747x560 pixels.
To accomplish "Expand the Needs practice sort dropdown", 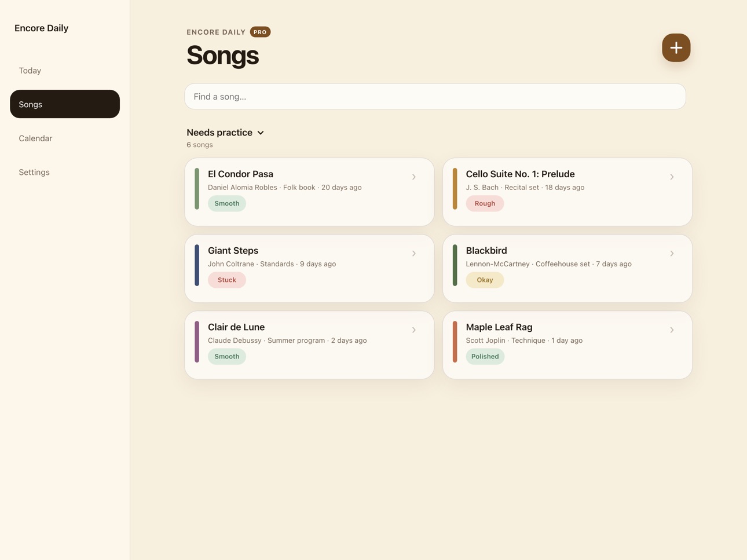I will click(225, 133).
